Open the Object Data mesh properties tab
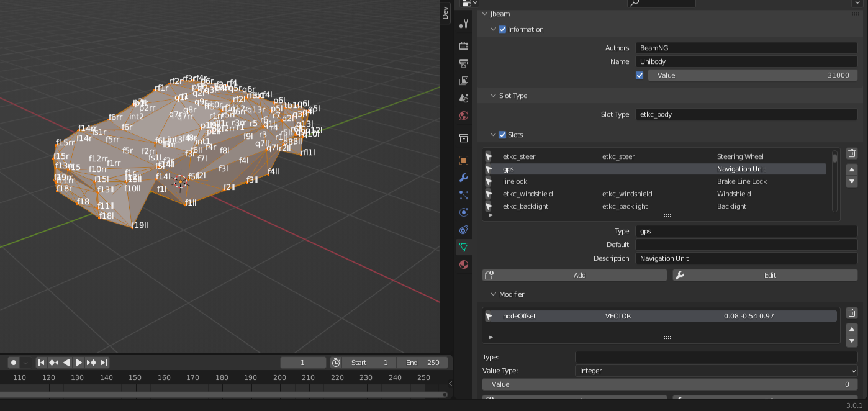The height and width of the screenshot is (411, 868). tap(463, 247)
